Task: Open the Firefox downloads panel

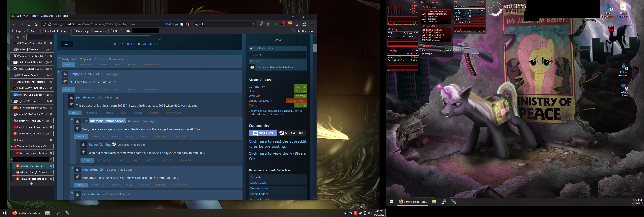Action: 297,24
